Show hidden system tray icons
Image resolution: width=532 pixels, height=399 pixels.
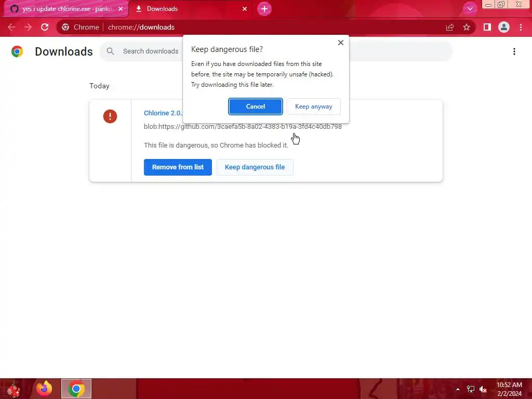(x=458, y=389)
